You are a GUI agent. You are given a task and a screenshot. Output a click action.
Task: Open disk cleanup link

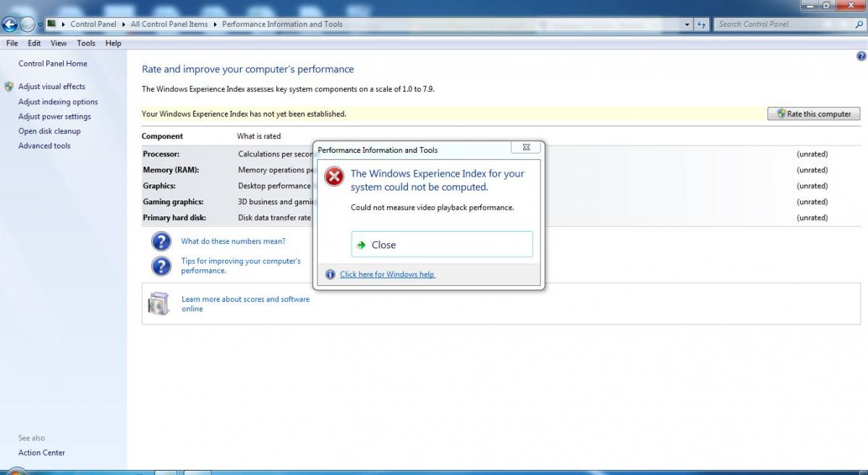point(49,131)
